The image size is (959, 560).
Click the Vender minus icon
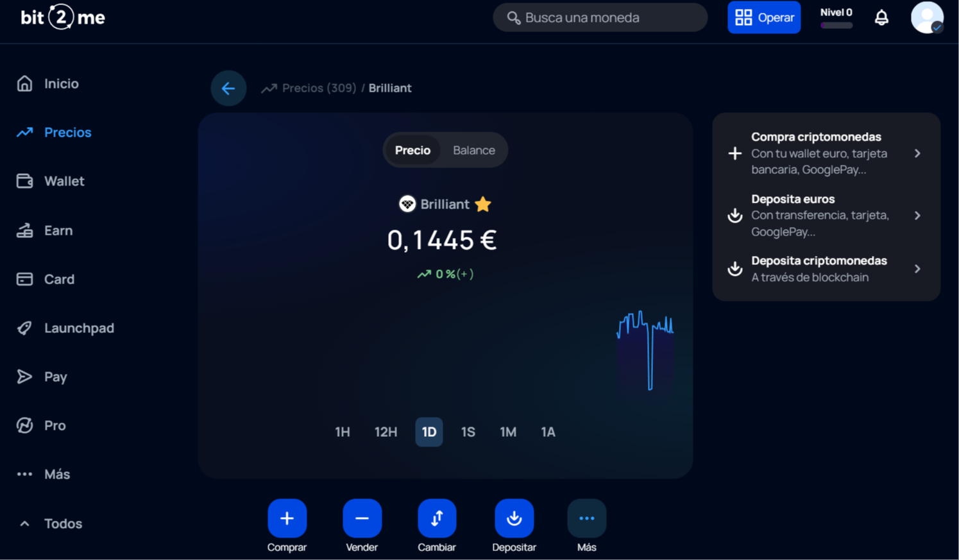(x=362, y=518)
